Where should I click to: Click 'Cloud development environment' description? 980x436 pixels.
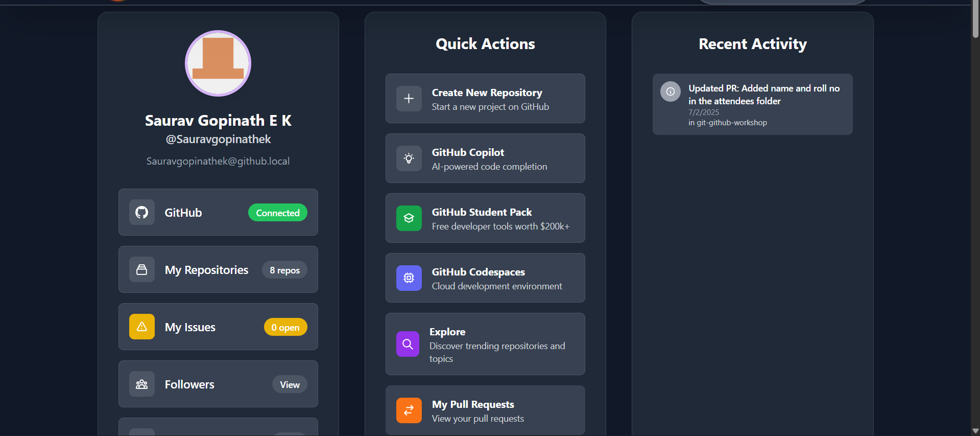click(x=497, y=286)
